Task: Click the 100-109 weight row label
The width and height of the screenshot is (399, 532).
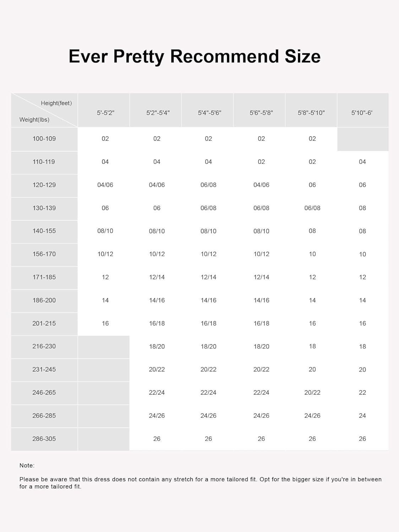Action: pyautogui.click(x=44, y=139)
